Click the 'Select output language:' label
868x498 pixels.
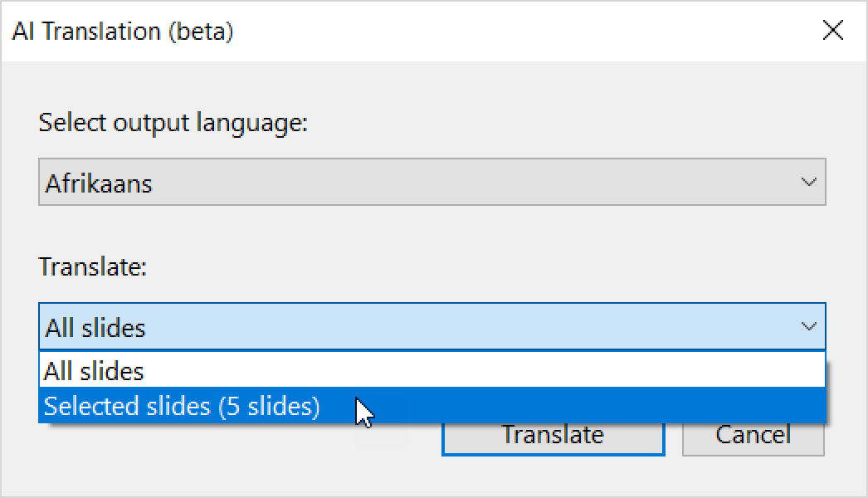pos(173,123)
